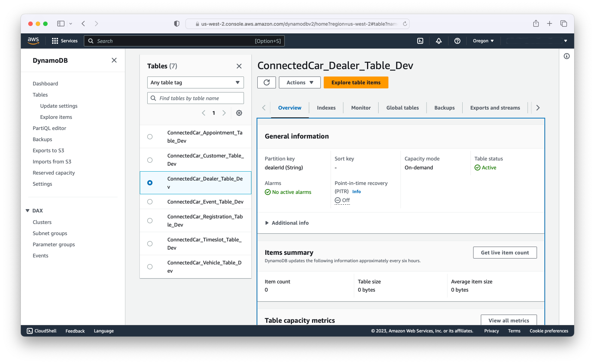Switch to the Backups tab
This screenshot has width=595, height=364.
point(444,108)
